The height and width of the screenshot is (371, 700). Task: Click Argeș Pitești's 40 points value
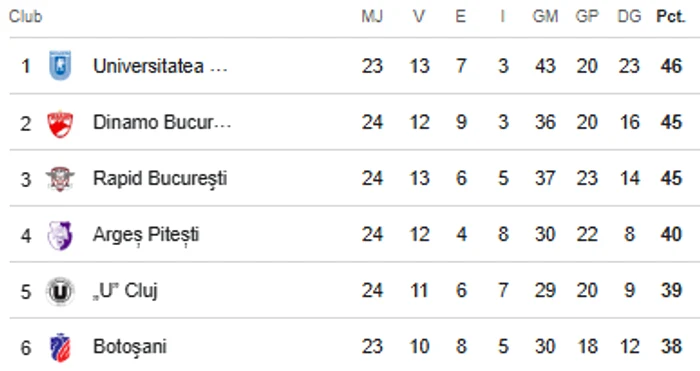point(671,234)
